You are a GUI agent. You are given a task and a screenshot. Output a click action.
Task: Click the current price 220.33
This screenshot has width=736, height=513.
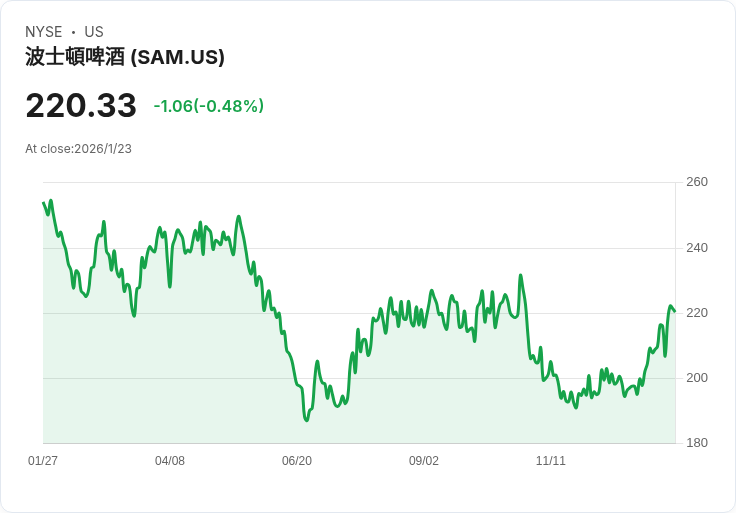[x=81, y=106]
